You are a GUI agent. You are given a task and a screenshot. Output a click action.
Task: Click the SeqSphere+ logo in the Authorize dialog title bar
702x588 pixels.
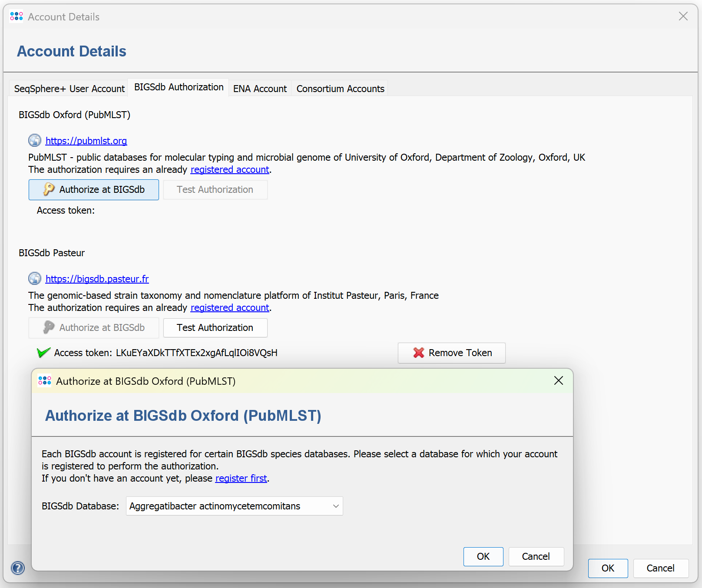[x=45, y=380]
